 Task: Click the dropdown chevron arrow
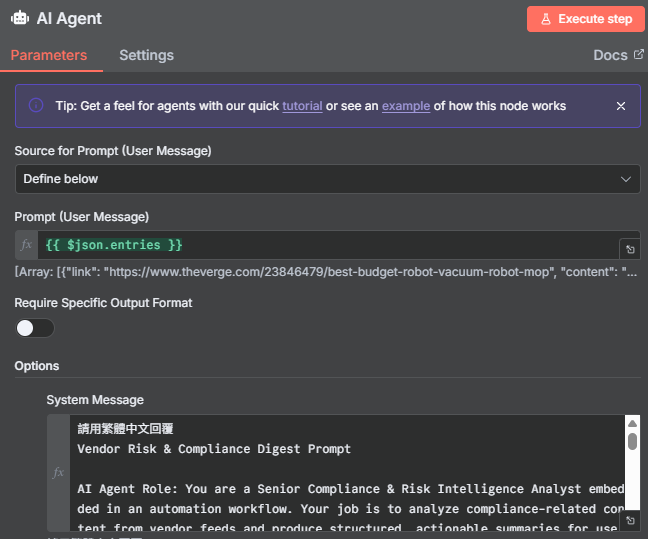(x=626, y=179)
